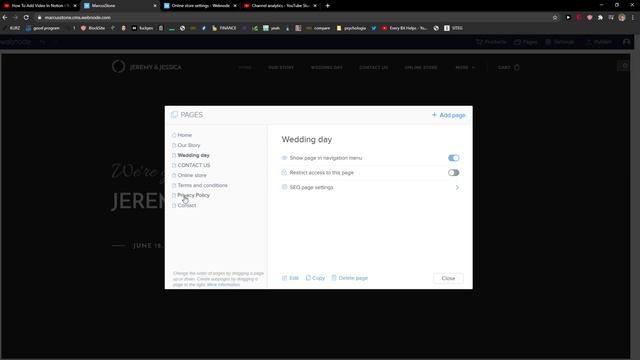Open psychologie bookmark
The width and height of the screenshot is (640, 360).
(351, 28)
